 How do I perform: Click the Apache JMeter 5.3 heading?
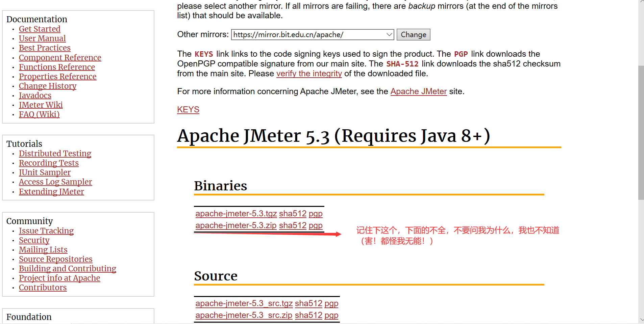click(333, 136)
